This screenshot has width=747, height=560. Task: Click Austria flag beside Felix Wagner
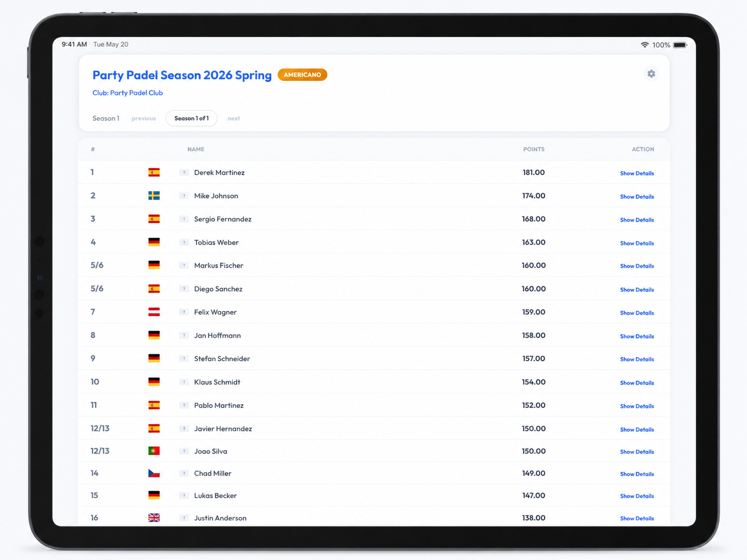(154, 312)
